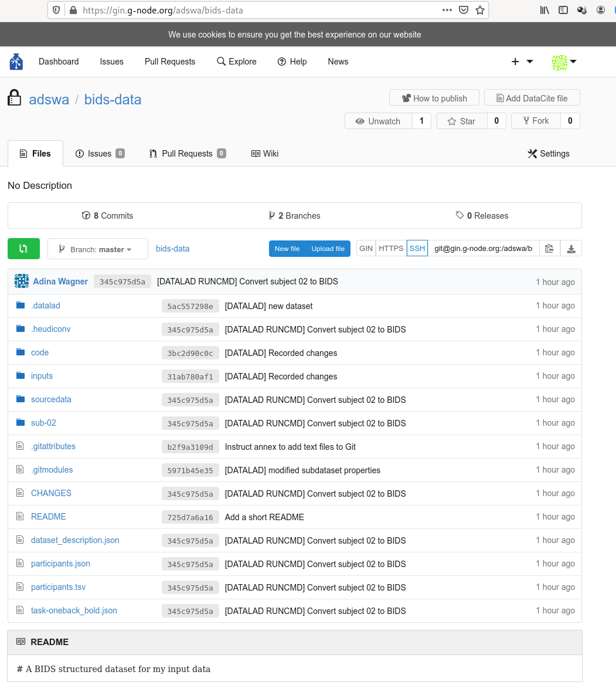This screenshot has height=692, width=616.
Task: Expand the plus create-new menu
Action: [521, 62]
